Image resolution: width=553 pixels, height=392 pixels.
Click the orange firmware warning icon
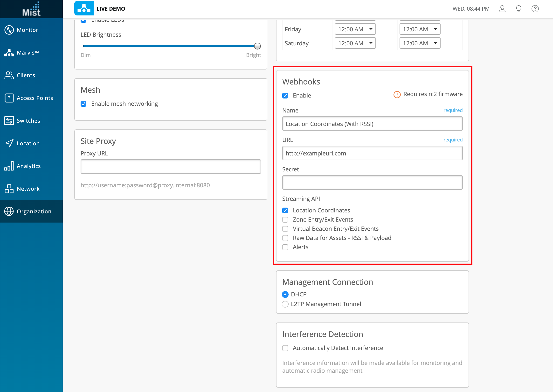pyautogui.click(x=397, y=94)
